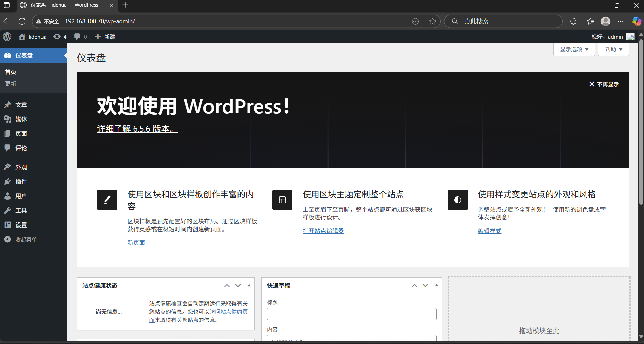
Task: Focus the 点此搜索 search box
Action: point(503,21)
